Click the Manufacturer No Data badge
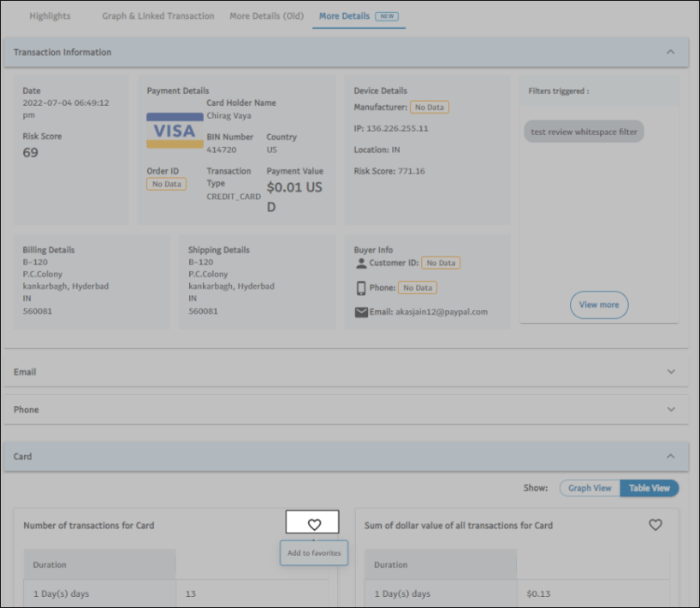The height and width of the screenshot is (608, 700). (430, 108)
